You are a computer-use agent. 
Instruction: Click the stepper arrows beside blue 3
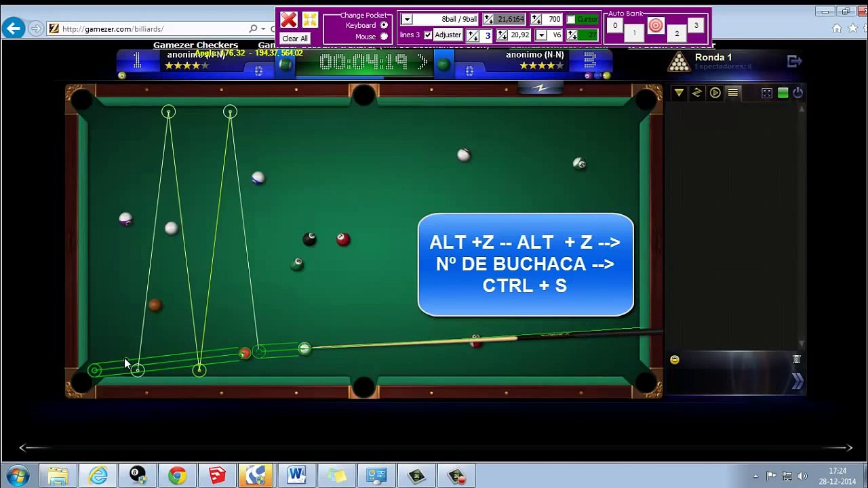[x=473, y=35]
